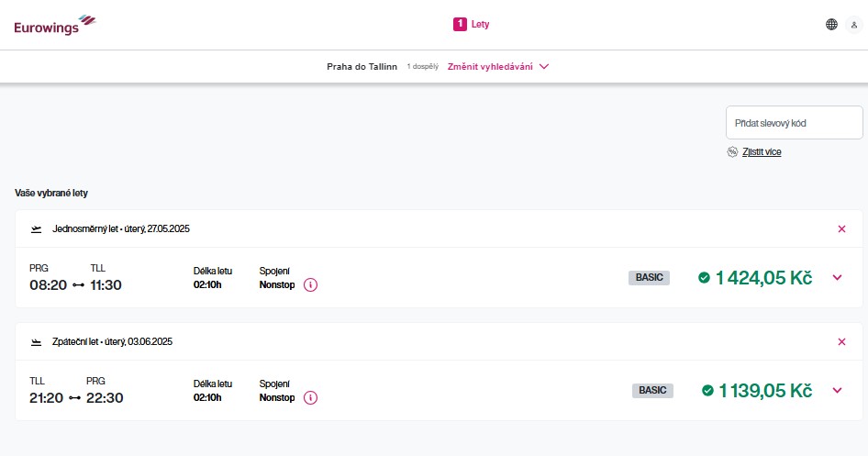Image resolution: width=868 pixels, height=456 pixels.
Task: Click the price 1 139,05 Kč
Action: [765, 391]
